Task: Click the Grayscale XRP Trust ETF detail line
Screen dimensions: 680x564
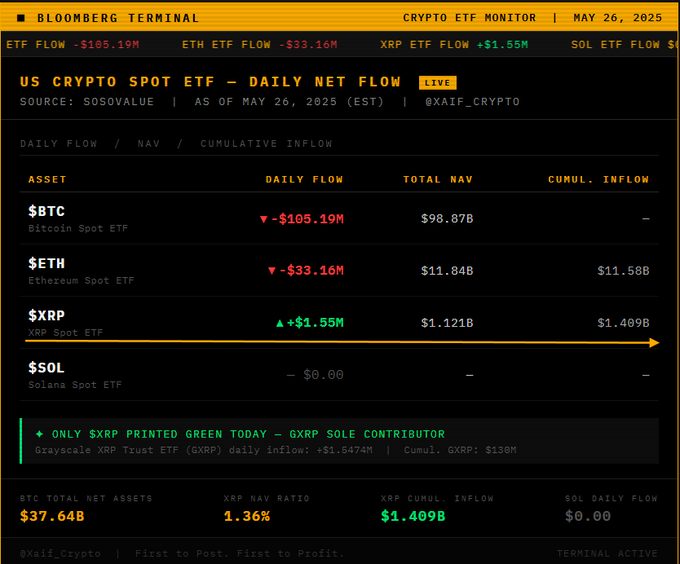Action: point(275,450)
